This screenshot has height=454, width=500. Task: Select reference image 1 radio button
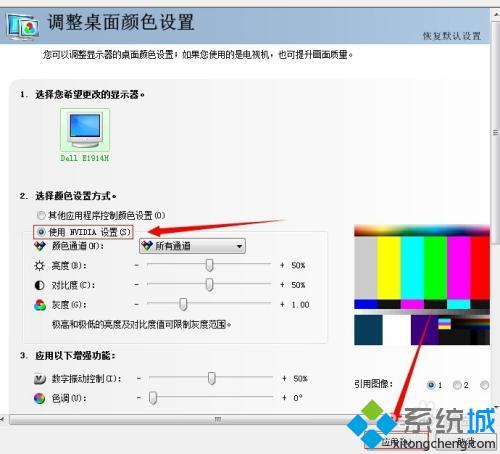431,385
